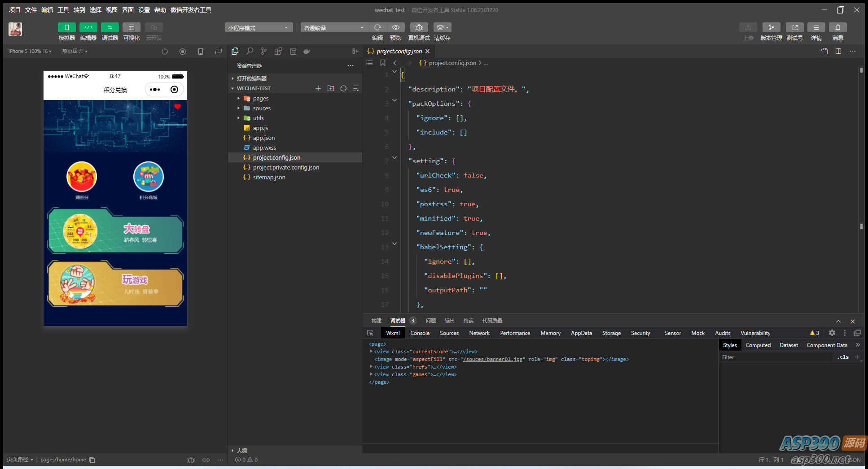Screen dimensions: 868x469
Task: Expand the pages folder in the file tree
Action: (x=260, y=99)
